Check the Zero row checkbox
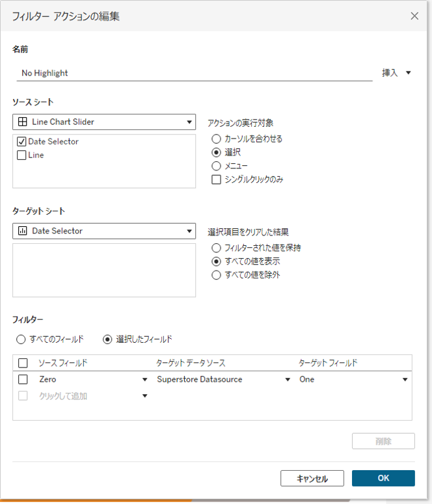 point(23,380)
